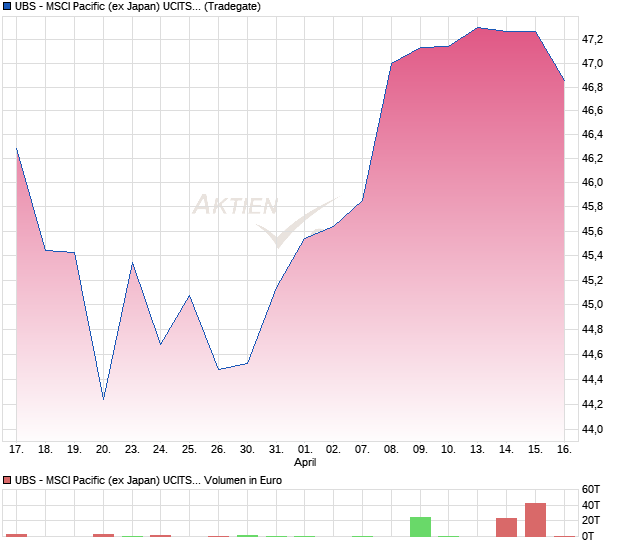Screen dimensions: 620x546
Task: Click the '01.' date label on x-axis
Action: pos(305,450)
